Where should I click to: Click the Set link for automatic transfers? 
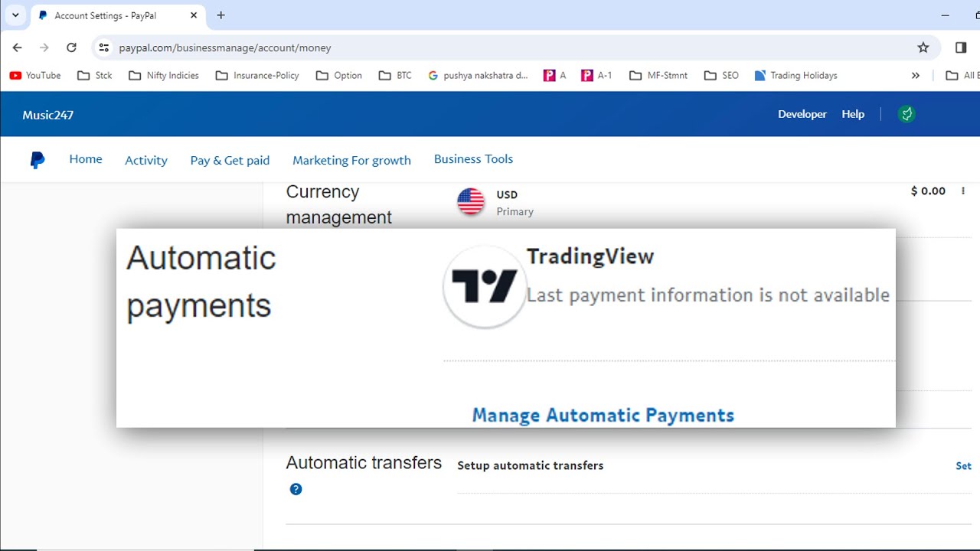pos(963,465)
